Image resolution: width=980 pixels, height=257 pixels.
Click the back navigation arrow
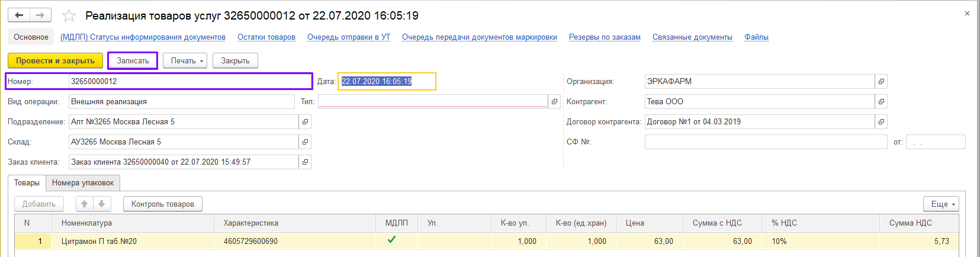tap(19, 15)
